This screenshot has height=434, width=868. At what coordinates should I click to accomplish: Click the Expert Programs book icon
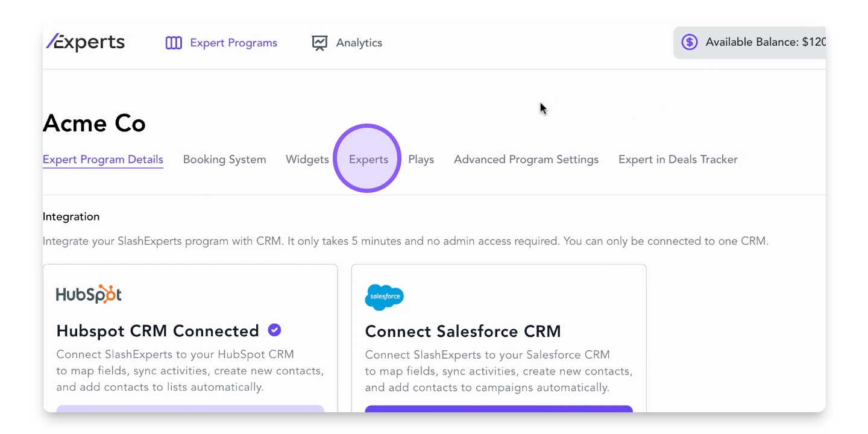(174, 43)
